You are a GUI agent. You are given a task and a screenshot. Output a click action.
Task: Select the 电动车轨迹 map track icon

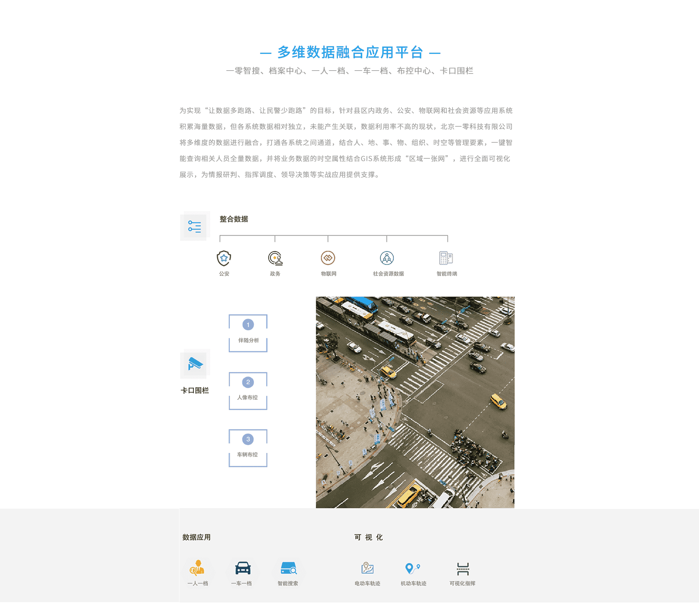(x=367, y=568)
